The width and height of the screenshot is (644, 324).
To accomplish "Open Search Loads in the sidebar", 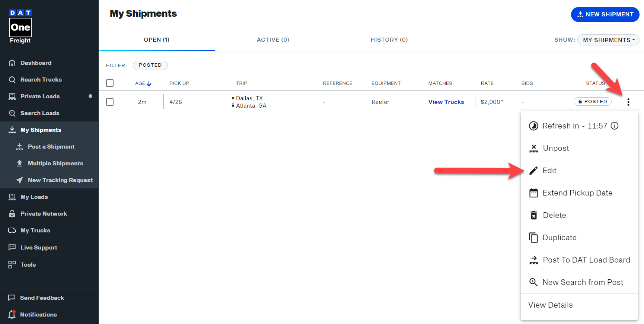I will click(x=40, y=113).
